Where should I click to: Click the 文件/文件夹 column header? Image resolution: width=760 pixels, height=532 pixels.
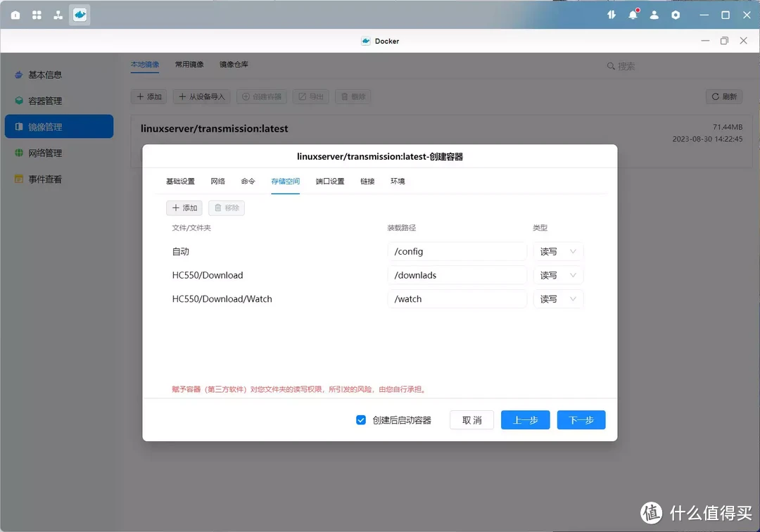click(191, 228)
